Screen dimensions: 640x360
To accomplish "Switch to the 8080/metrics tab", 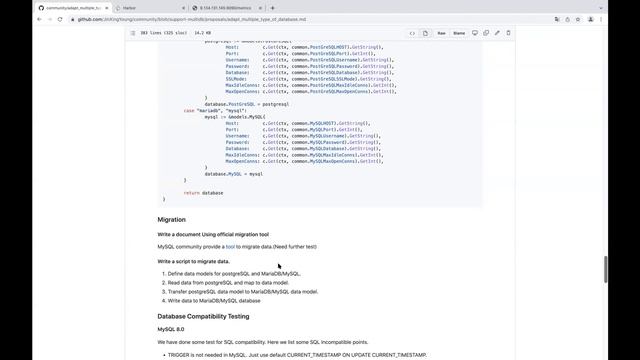I will coord(227,8).
